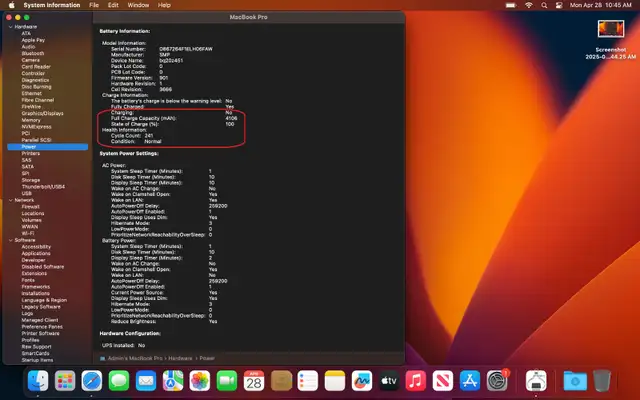The image size is (640, 400).
Task: Collapse the Software section in sidebar
Action: [11, 240]
